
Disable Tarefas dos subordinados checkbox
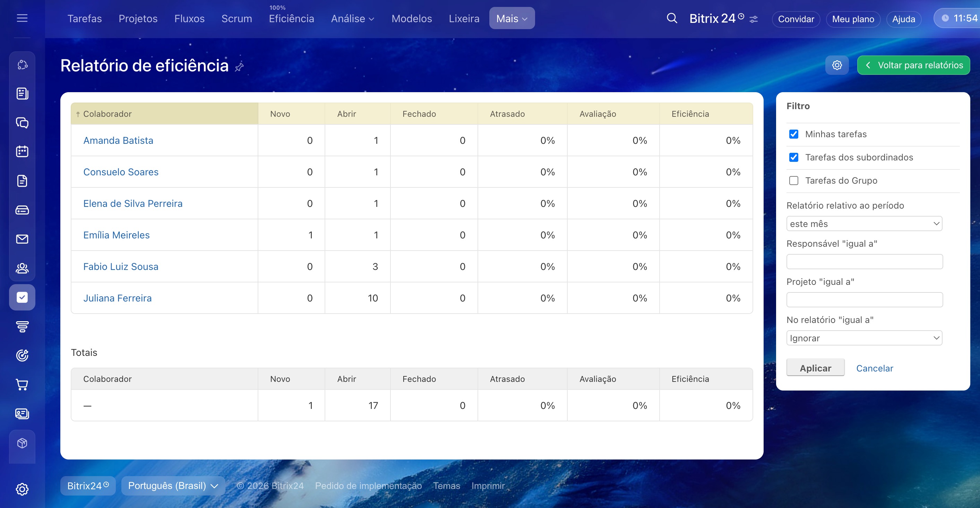coord(793,157)
